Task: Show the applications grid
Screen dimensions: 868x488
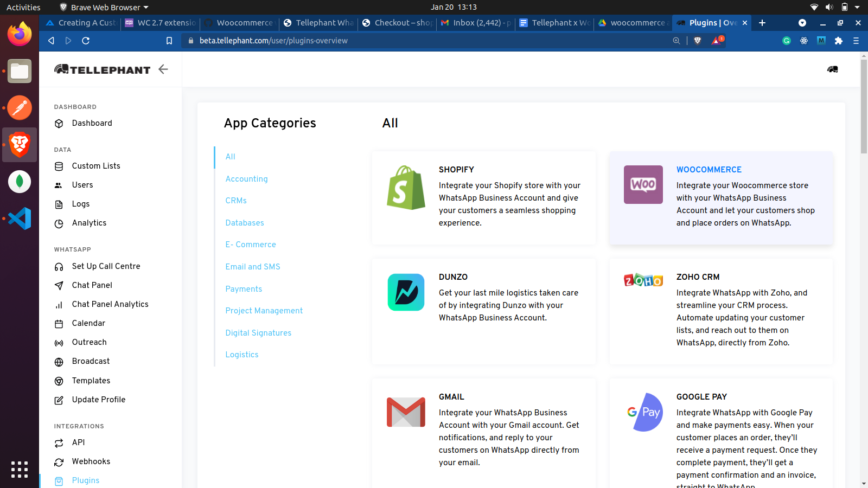Action: click(20, 470)
